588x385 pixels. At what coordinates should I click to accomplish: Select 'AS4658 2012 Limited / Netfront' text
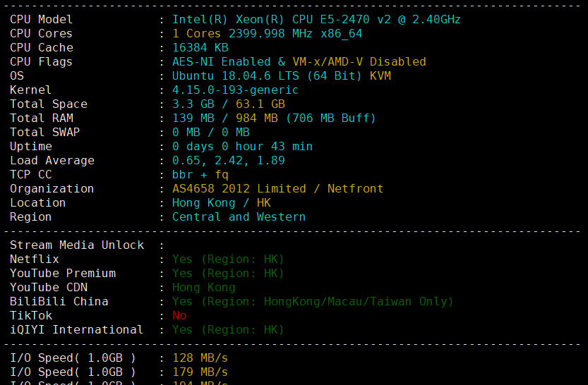[278, 189]
